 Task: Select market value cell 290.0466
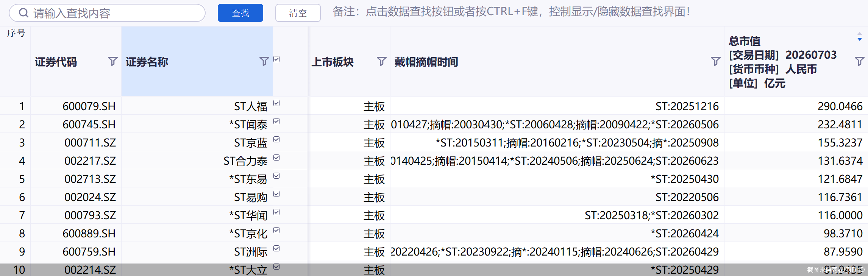tap(796, 106)
